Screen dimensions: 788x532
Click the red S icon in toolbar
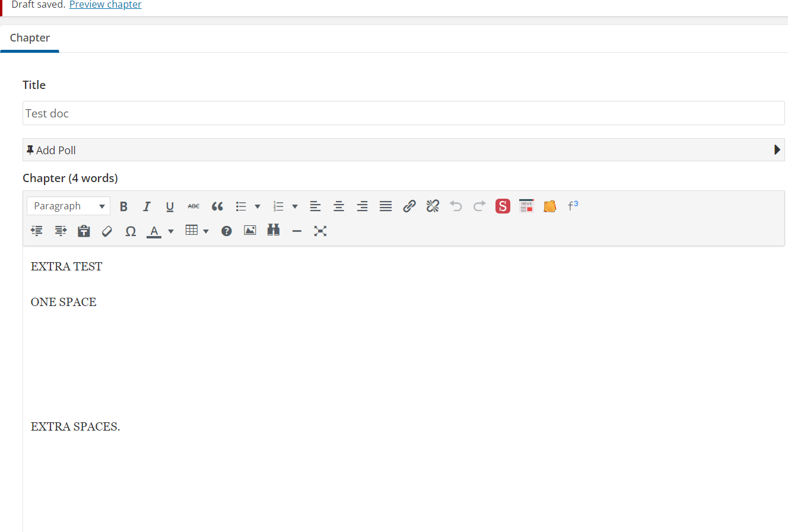pyautogui.click(x=503, y=206)
